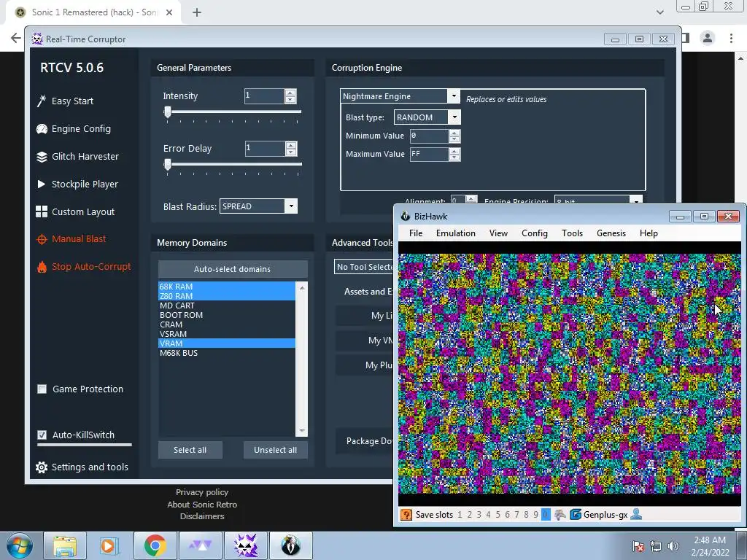Click the Error Delay number stepper arrows
Screen dimensions: 747x560
(x=291, y=149)
